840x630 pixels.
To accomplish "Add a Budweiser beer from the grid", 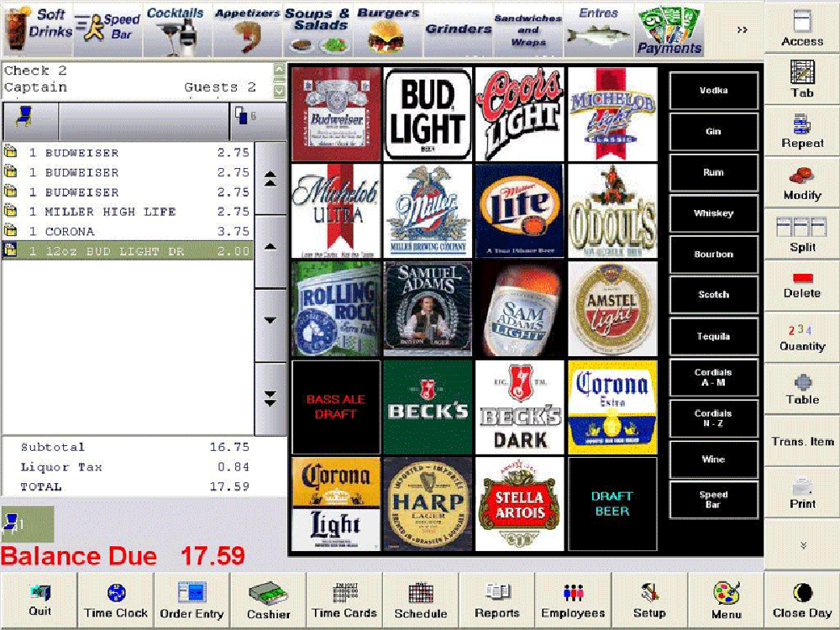I will coord(336,114).
